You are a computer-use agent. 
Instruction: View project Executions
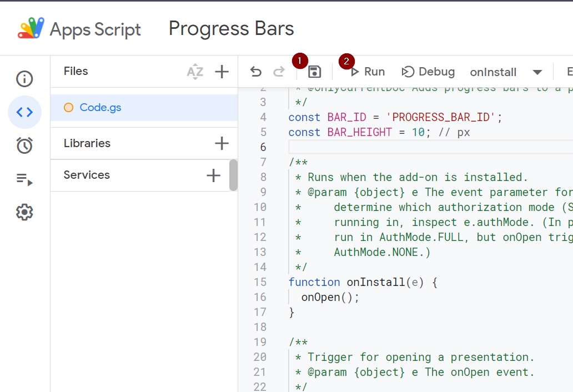pos(24,179)
